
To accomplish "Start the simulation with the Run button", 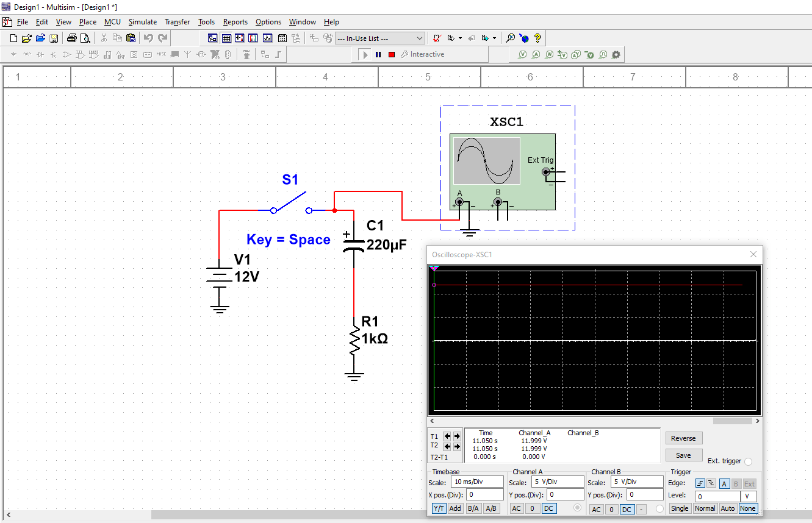I will 365,54.
